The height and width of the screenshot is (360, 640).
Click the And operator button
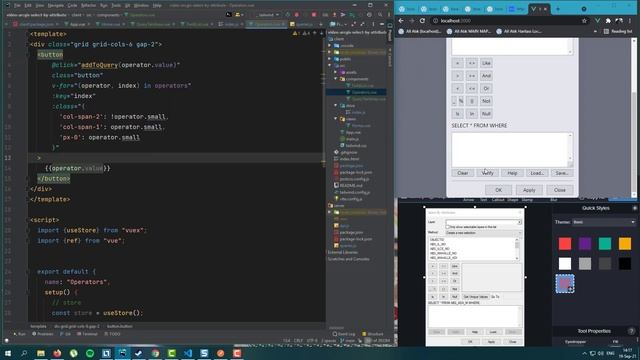[486, 76]
